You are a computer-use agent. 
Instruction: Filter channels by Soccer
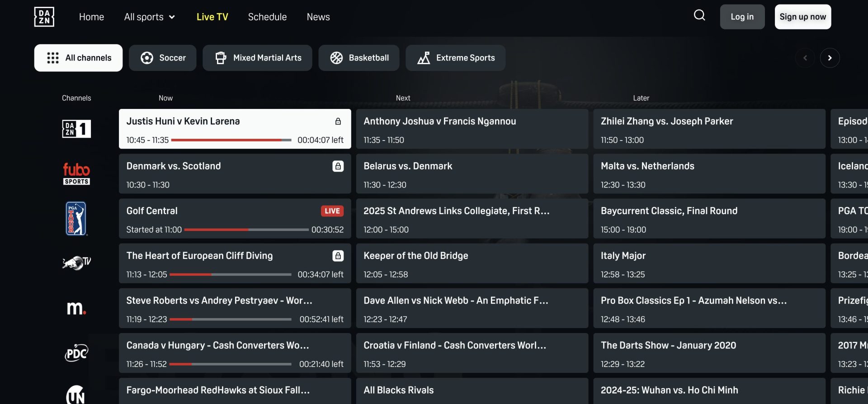pyautogui.click(x=162, y=58)
